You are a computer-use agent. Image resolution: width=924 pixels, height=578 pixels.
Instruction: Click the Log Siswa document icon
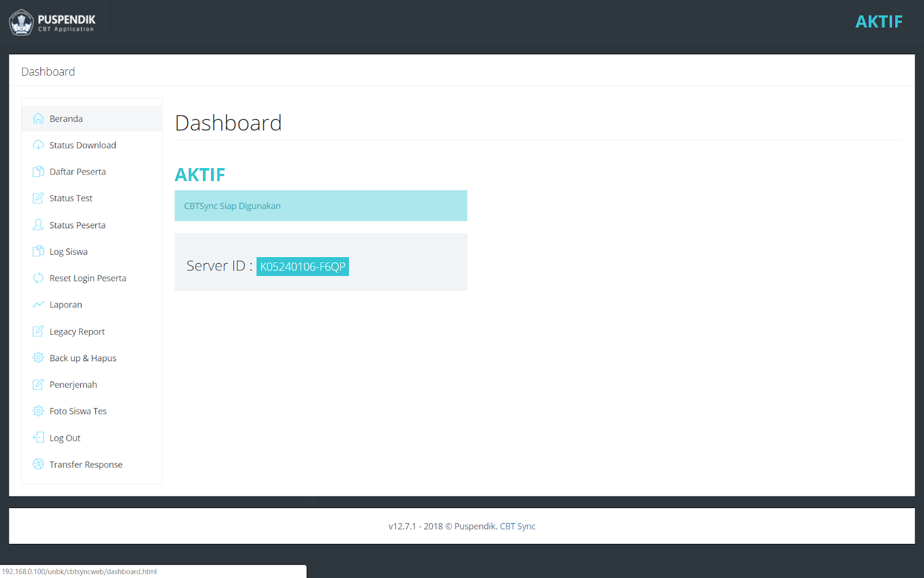[38, 251]
